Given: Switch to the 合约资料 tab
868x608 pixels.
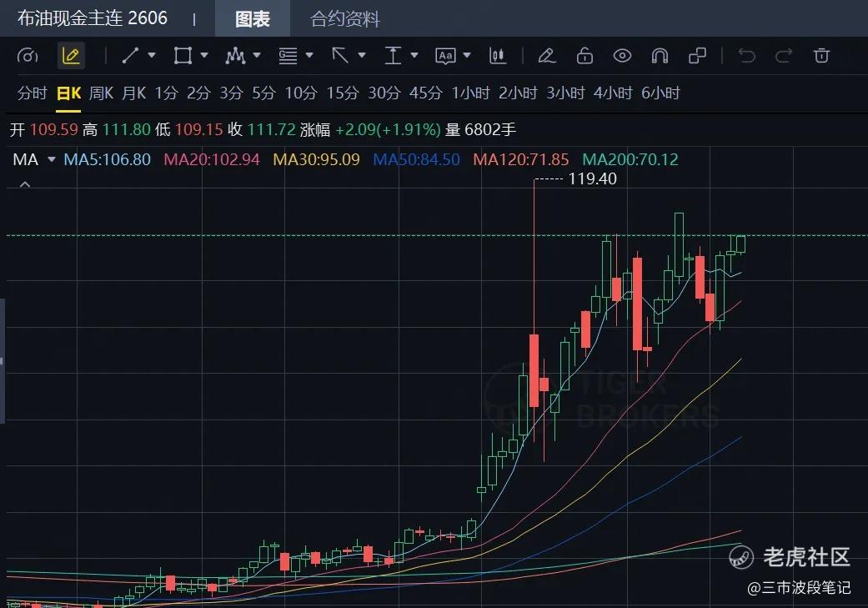Looking at the screenshot, I should 345,19.
